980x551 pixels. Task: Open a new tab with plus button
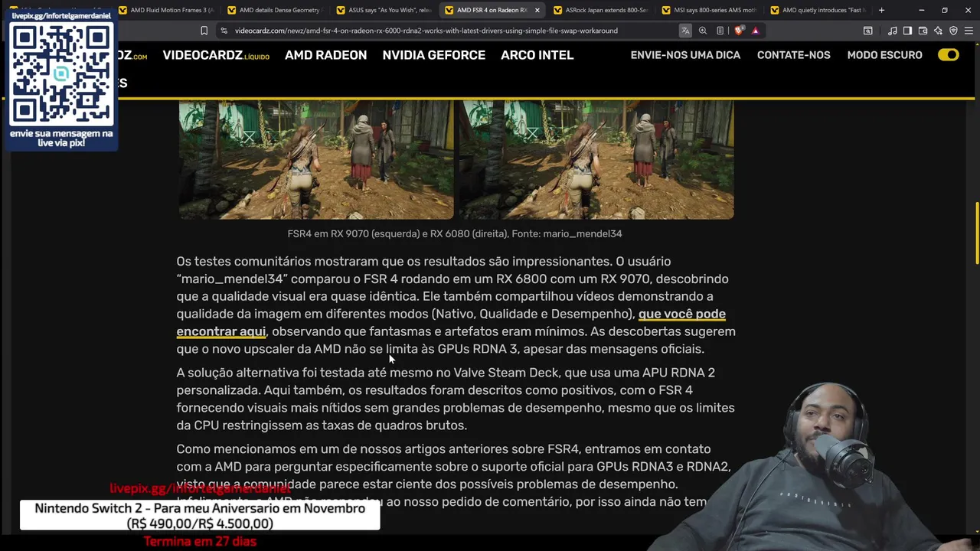coord(881,10)
